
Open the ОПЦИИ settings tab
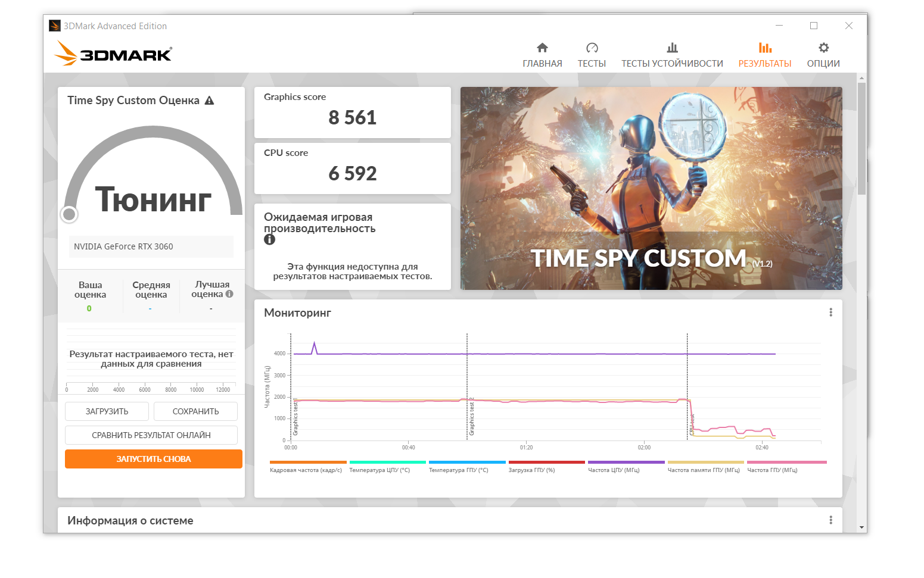pos(823,55)
